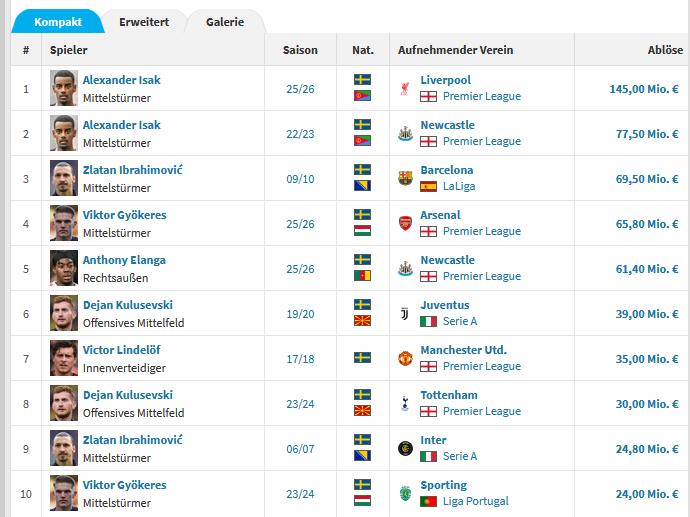This screenshot has height=517, width=690.
Task: Click the Tottenham club crest icon
Action: (x=405, y=403)
